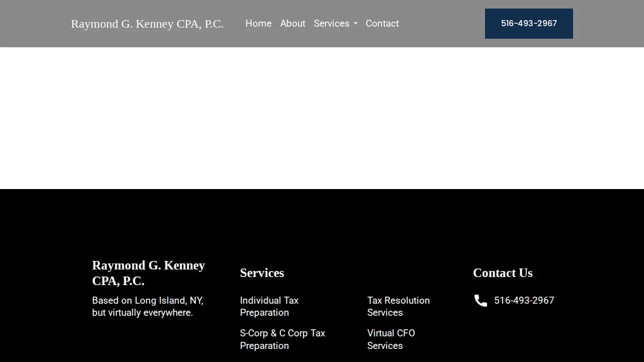The image size is (644, 362).
Task: Click the Contact Us heading
Action: (x=503, y=273)
